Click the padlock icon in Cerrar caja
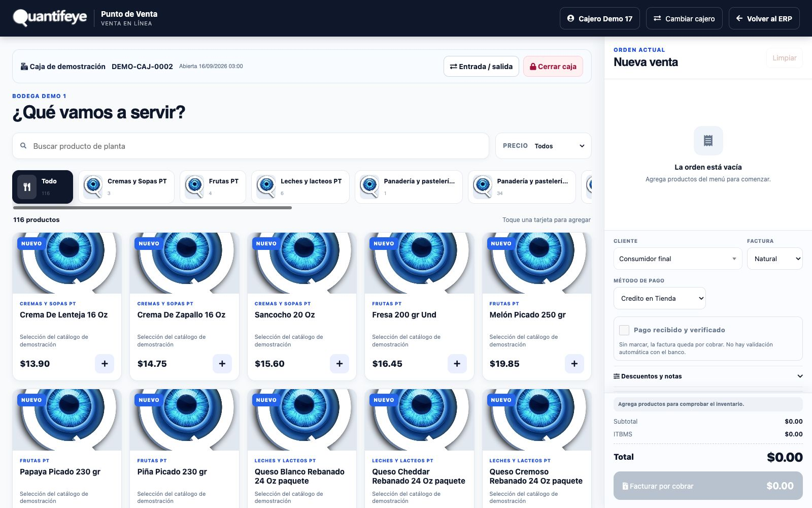The width and height of the screenshot is (812, 508). pos(533,67)
